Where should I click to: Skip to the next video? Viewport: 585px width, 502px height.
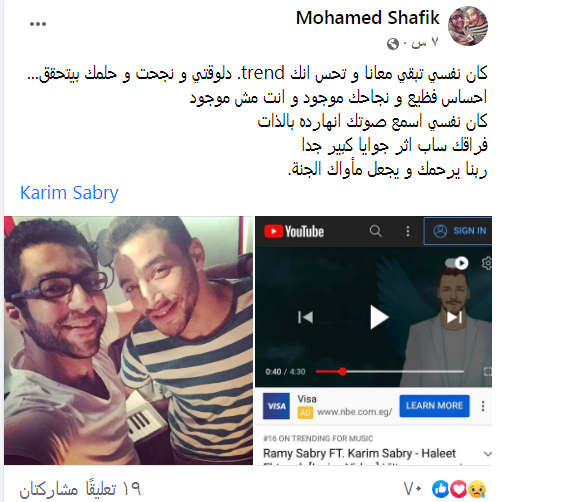[x=454, y=317]
